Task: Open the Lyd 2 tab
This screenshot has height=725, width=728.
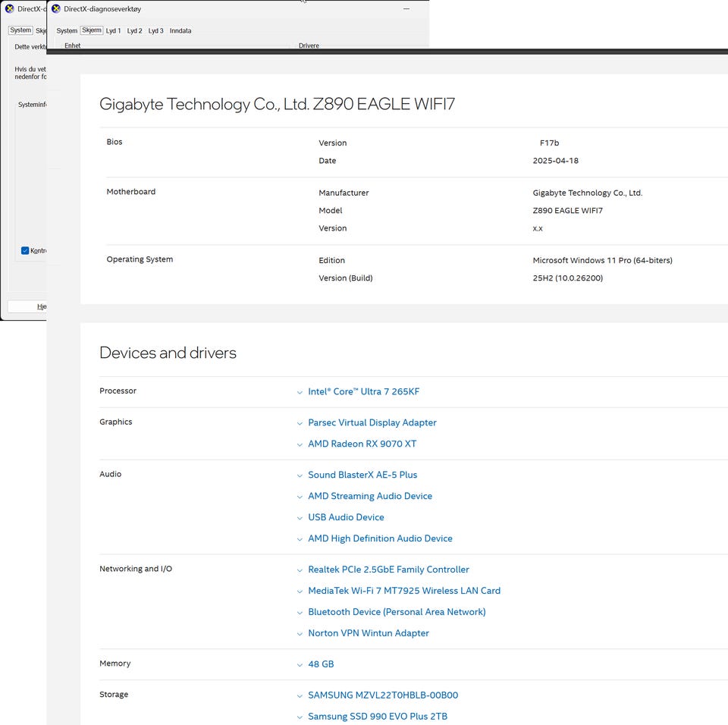Action: (135, 30)
